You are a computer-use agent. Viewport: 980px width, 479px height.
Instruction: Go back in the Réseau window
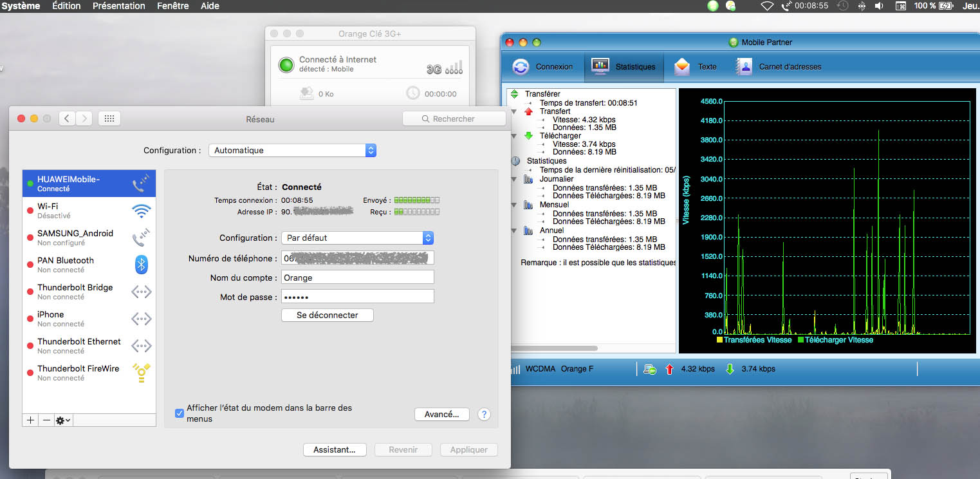(x=68, y=118)
